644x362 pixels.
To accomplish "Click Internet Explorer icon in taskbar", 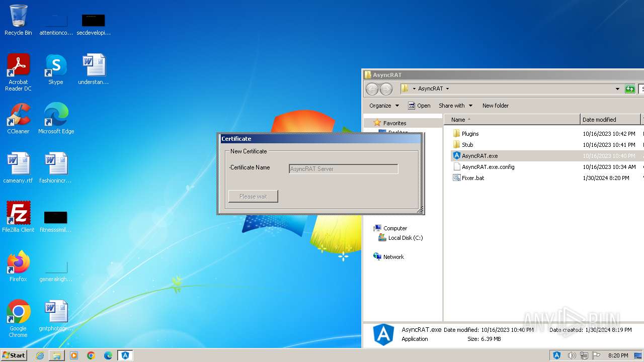I will [x=40, y=355].
